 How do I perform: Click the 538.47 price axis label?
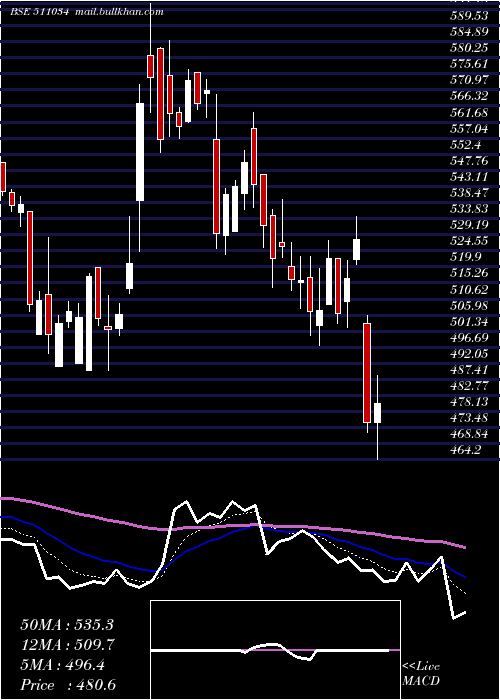pos(468,193)
